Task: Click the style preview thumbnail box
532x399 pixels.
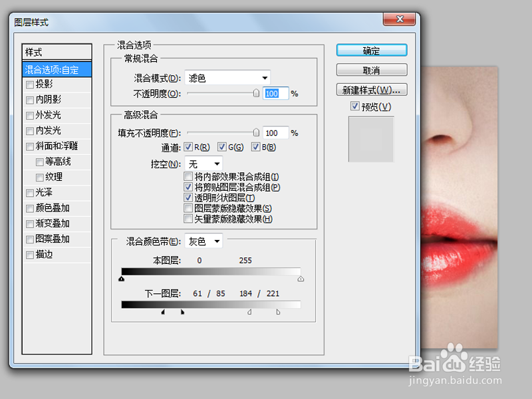Action: click(371, 139)
